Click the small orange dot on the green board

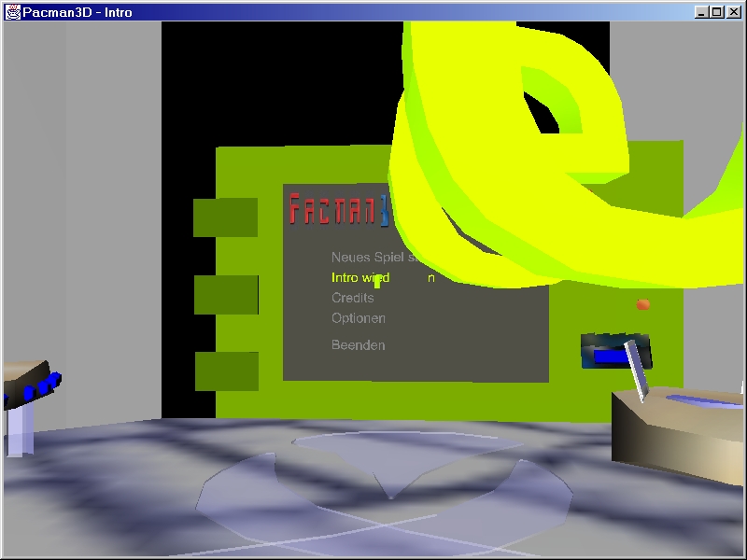coord(642,304)
